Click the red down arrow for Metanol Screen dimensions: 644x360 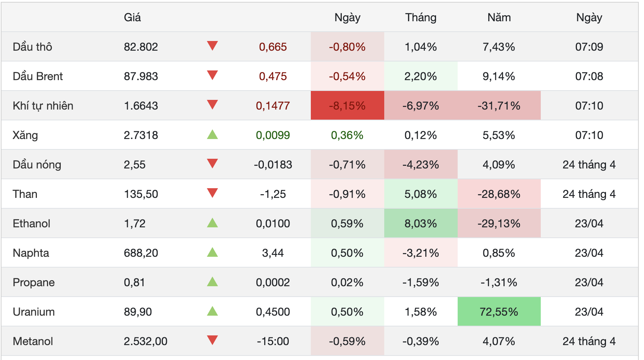(212, 340)
